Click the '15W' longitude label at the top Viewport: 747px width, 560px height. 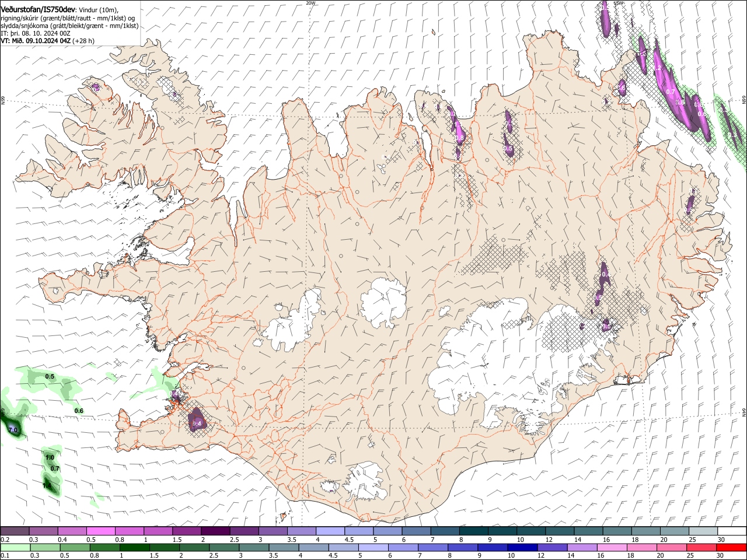pos(619,2)
